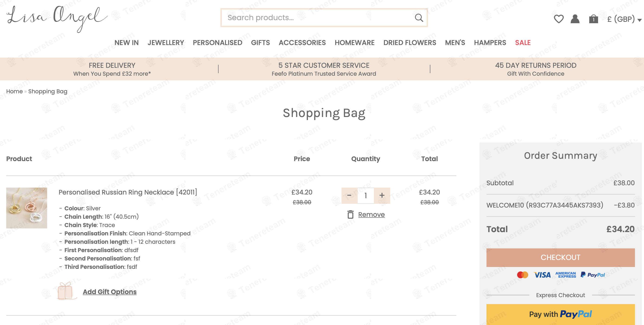The height and width of the screenshot is (325, 644).
Task: Click the search magnifier icon
Action: (419, 17)
